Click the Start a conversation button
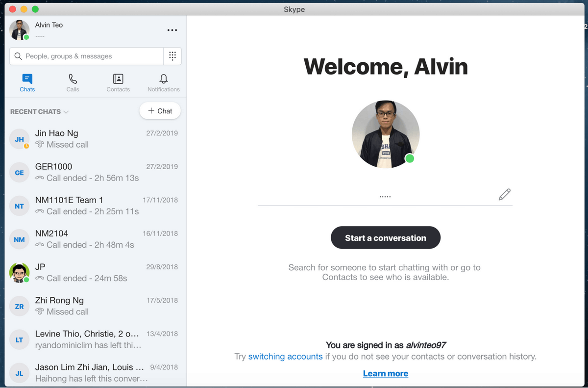The image size is (588, 388). 386,238
